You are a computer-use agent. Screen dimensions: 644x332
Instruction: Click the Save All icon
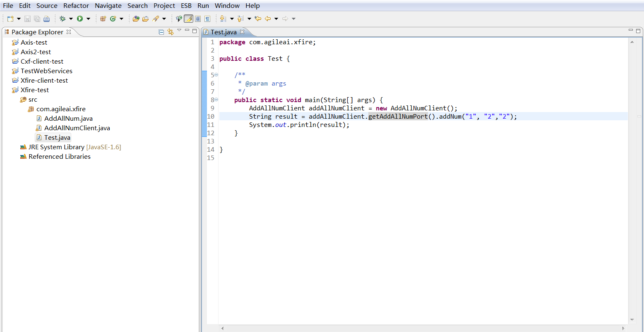(37, 19)
